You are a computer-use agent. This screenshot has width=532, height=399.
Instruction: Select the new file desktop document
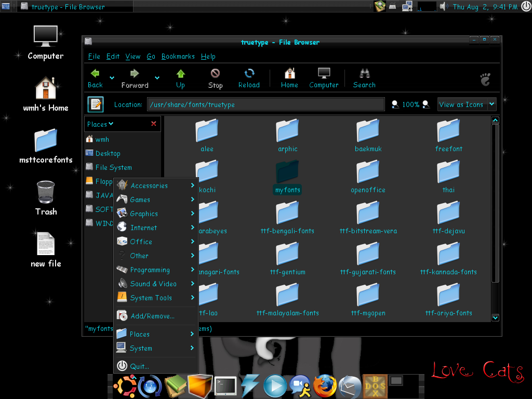point(46,250)
